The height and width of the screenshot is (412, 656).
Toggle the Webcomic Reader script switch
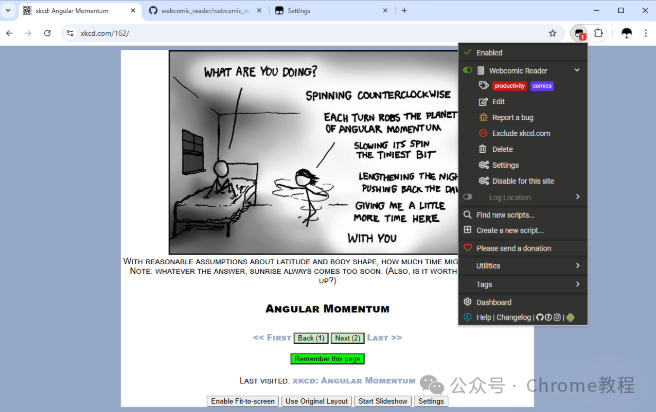pyautogui.click(x=468, y=70)
